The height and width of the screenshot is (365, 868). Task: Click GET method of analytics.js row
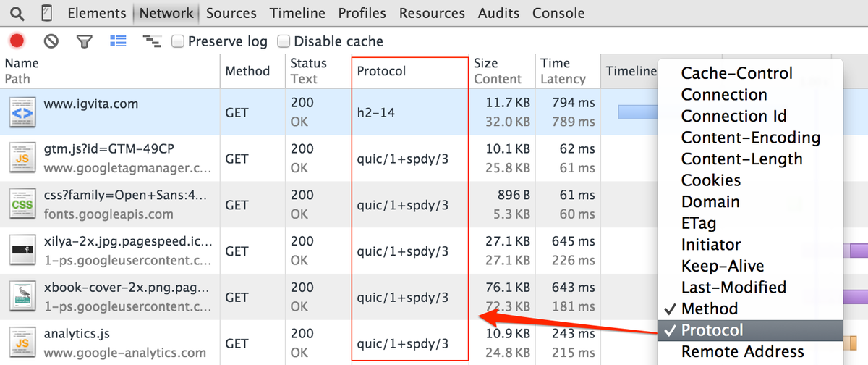coord(237,343)
